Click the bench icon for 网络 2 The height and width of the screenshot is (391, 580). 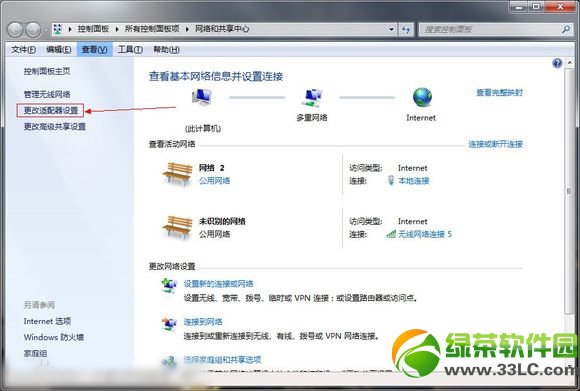pos(177,174)
